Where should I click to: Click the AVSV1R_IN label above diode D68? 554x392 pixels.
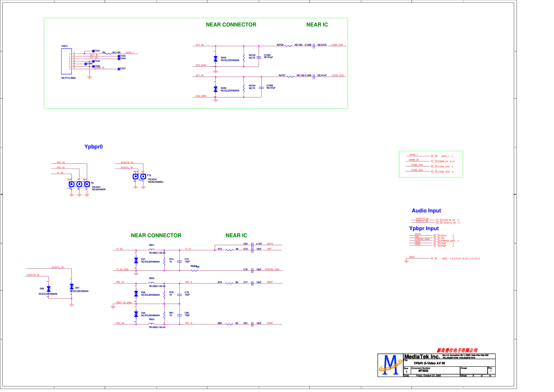(x=33, y=275)
